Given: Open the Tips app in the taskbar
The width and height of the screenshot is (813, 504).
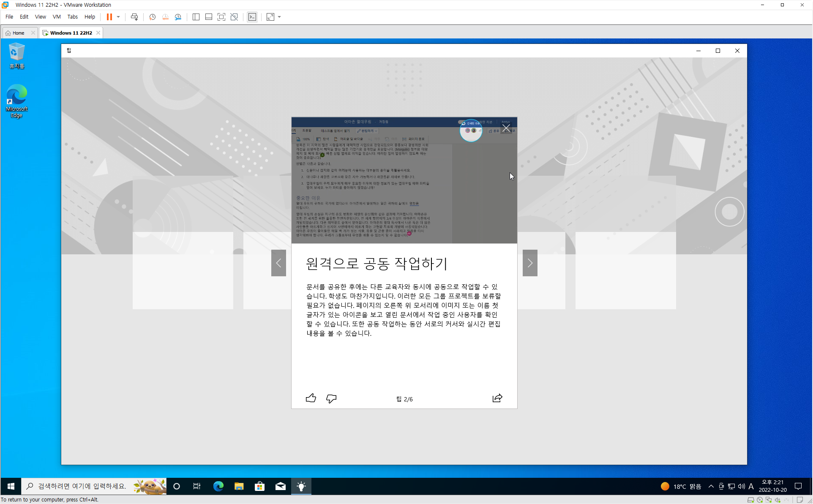Looking at the screenshot, I should point(301,486).
